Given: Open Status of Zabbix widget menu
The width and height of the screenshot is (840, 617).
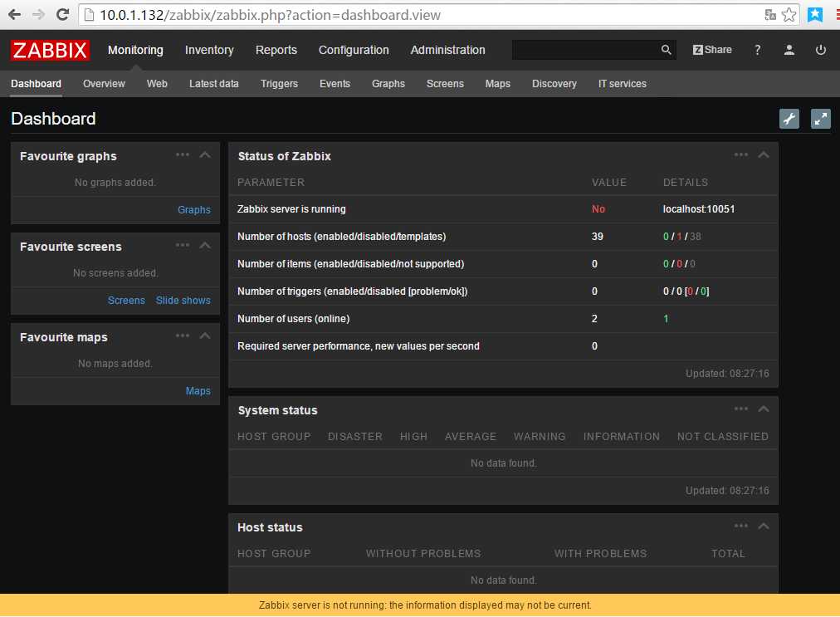Looking at the screenshot, I should pos(741,155).
